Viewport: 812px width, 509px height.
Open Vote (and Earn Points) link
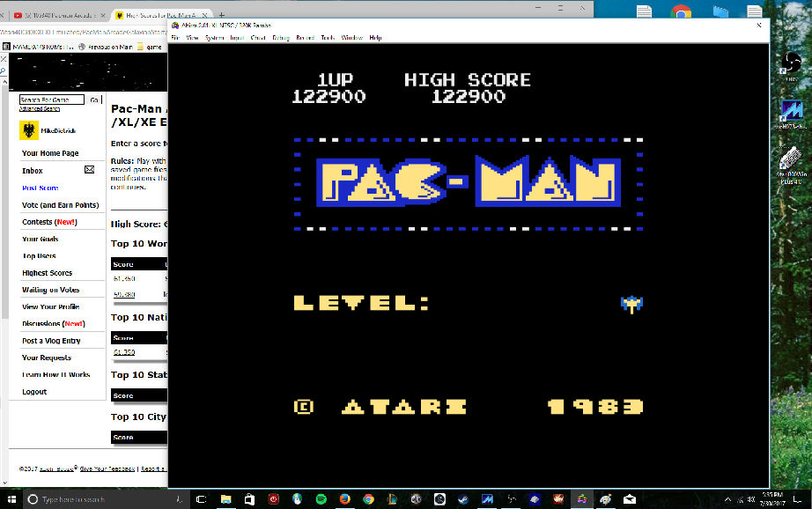point(60,205)
